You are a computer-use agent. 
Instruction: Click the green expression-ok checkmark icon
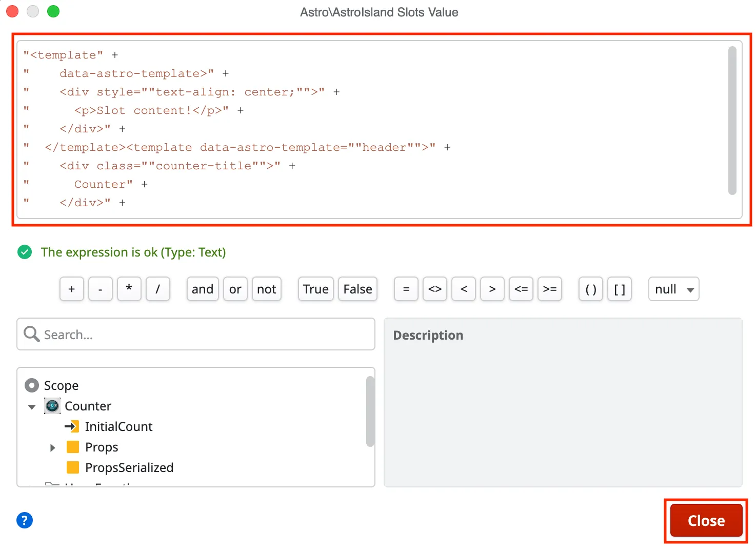pos(25,252)
